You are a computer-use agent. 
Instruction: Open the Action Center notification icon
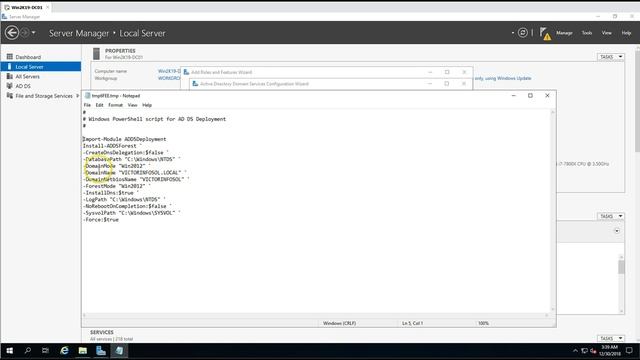pos(629,351)
